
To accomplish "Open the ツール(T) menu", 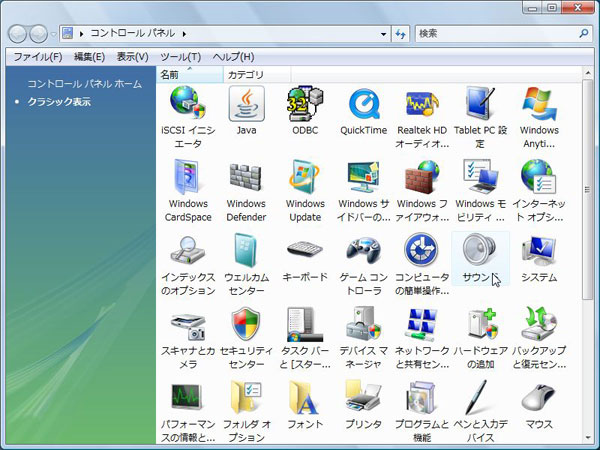I will click(x=180, y=57).
